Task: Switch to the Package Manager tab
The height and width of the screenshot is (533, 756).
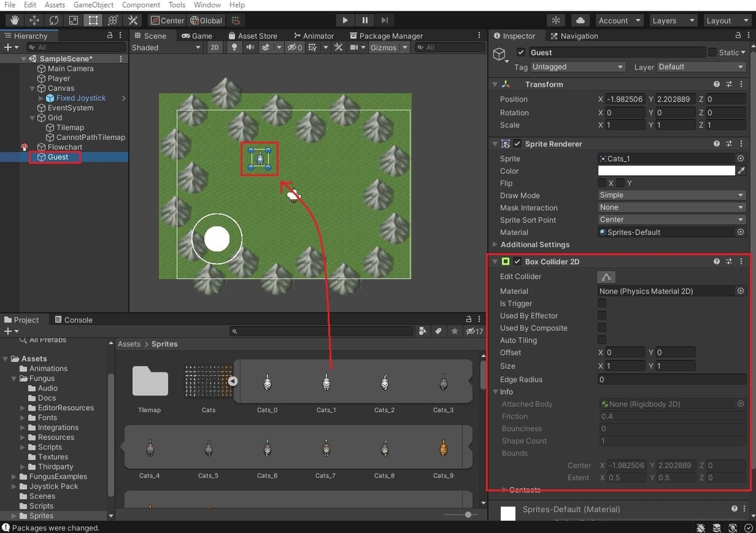Action: pyautogui.click(x=386, y=36)
